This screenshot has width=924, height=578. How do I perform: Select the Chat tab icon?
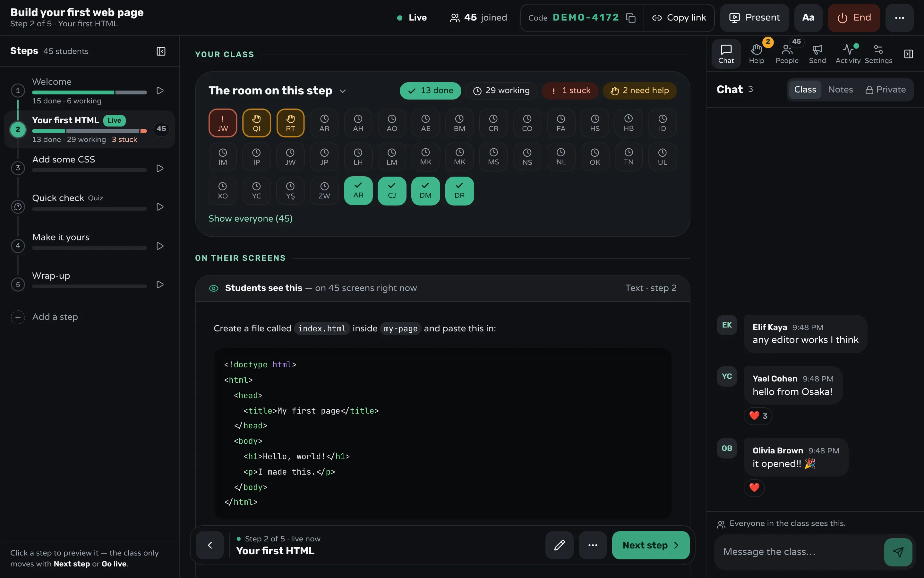coord(726,54)
